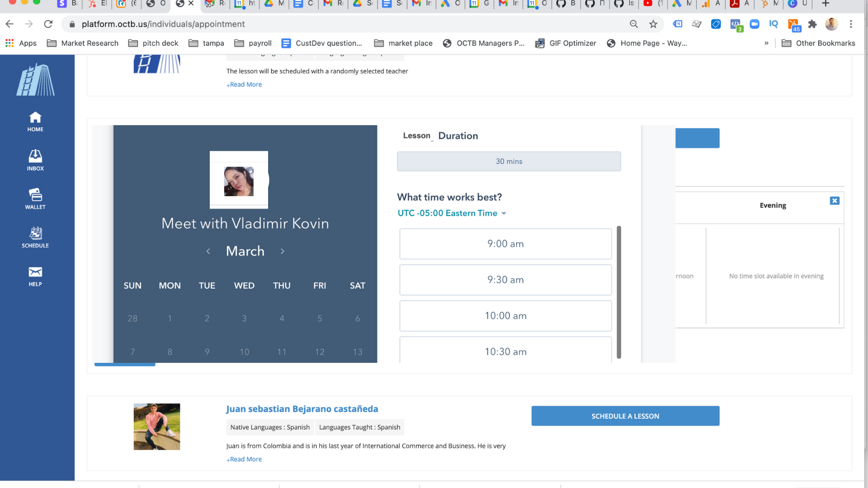Viewport: 868px width, 488px height.
Task: Open the Market Research bookmark folder
Action: coord(83,43)
